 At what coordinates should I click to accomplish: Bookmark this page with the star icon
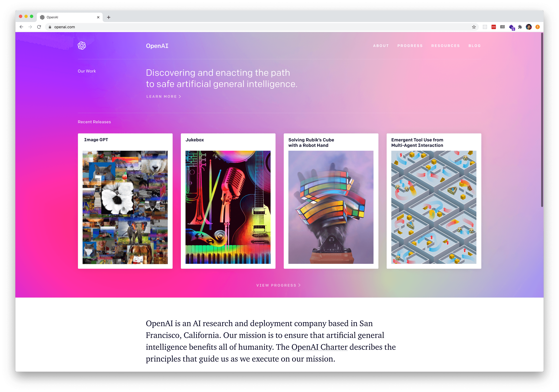tap(474, 27)
